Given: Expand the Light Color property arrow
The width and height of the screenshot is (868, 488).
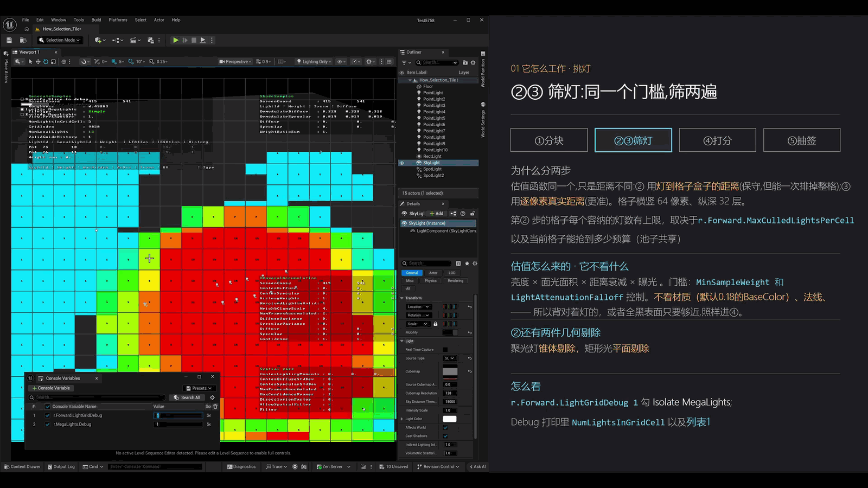Looking at the screenshot, I should click(x=402, y=419).
